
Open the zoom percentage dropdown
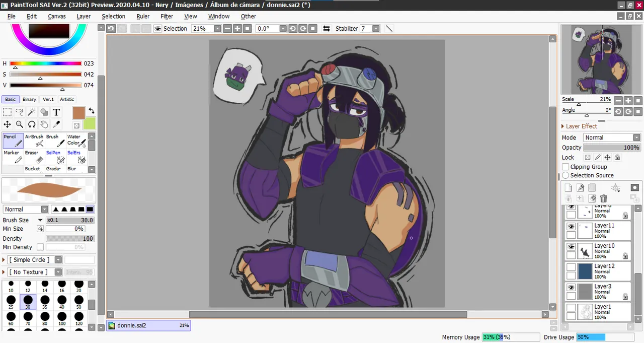point(217,29)
